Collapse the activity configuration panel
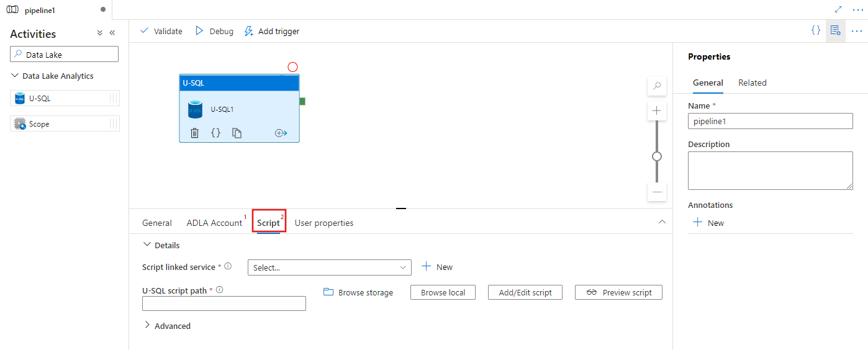Viewport: 868px width, 350px height. 662,222
